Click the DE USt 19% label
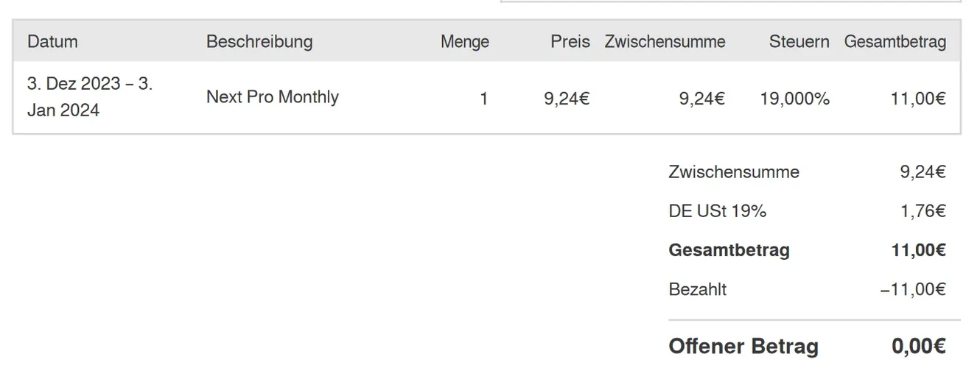The width and height of the screenshot is (980, 368). [717, 211]
